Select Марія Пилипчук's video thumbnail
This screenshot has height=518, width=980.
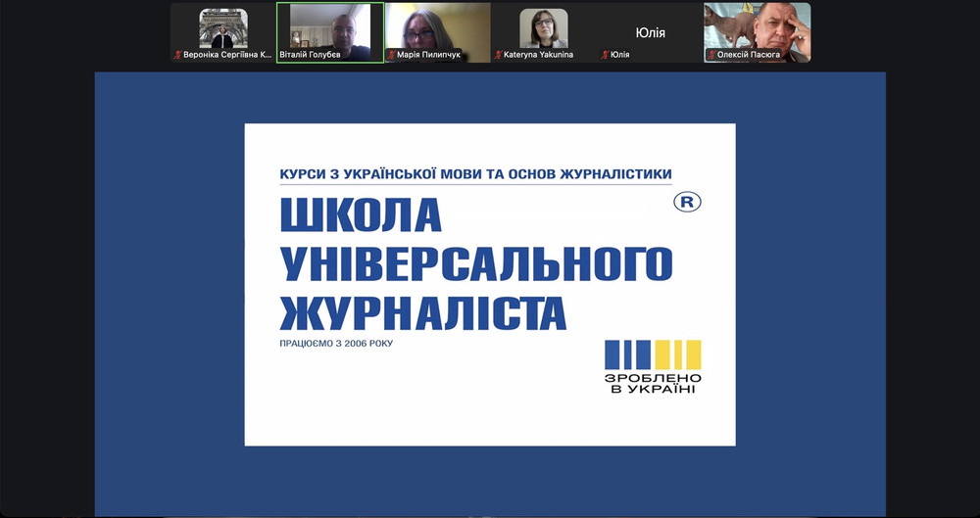437,27
